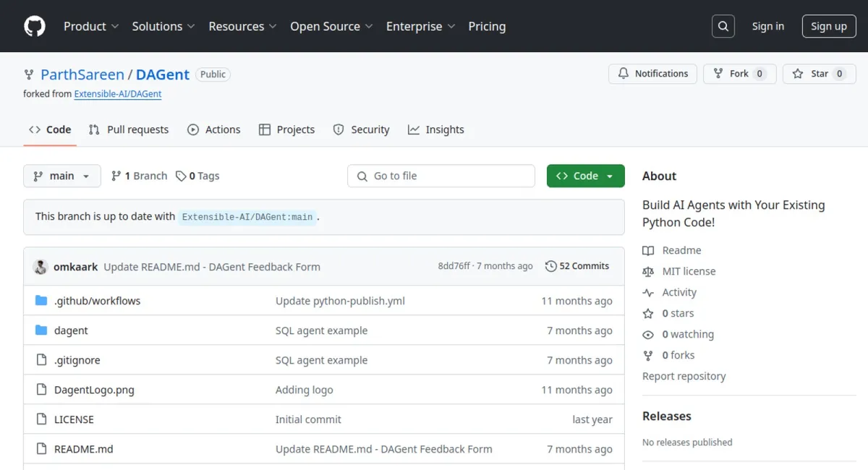Viewport: 868px width, 470px height.
Task: Expand the Enterprise menu
Action: tap(421, 26)
